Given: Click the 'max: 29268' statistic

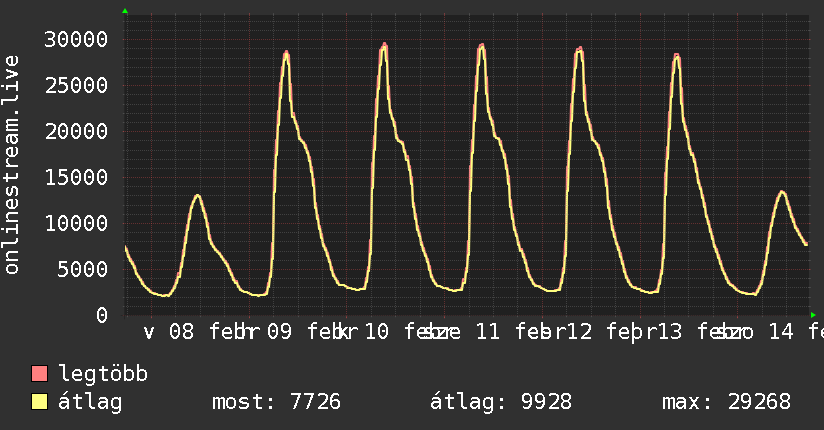Looking at the screenshot, I should click(726, 402).
